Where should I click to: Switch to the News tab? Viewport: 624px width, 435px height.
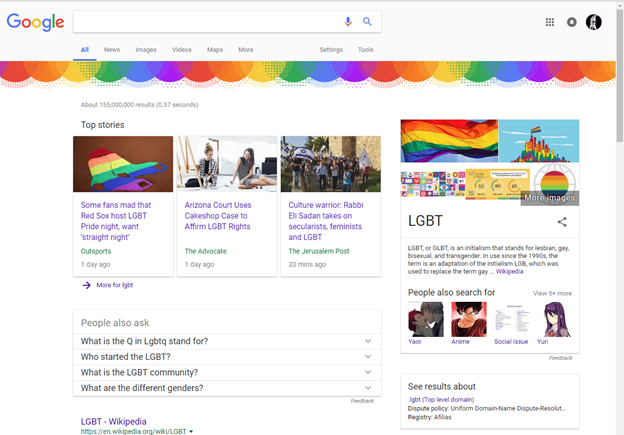tap(112, 50)
